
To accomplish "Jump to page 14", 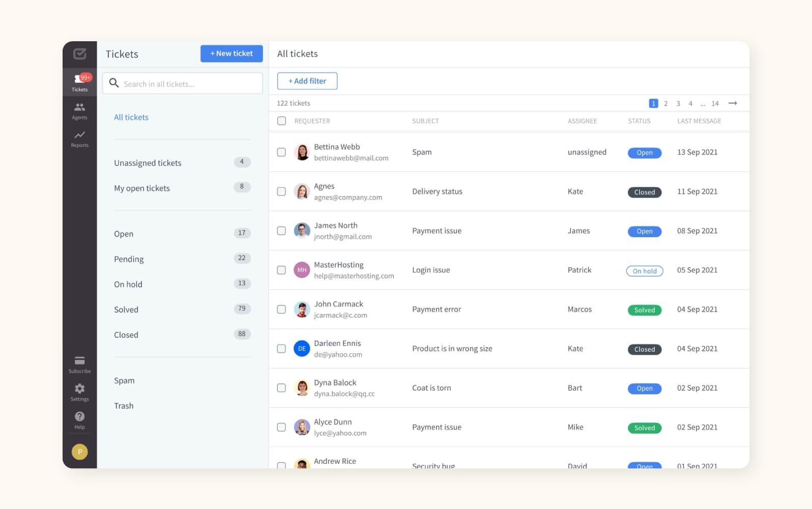I will pyautogui.click(x=715, y=103).
